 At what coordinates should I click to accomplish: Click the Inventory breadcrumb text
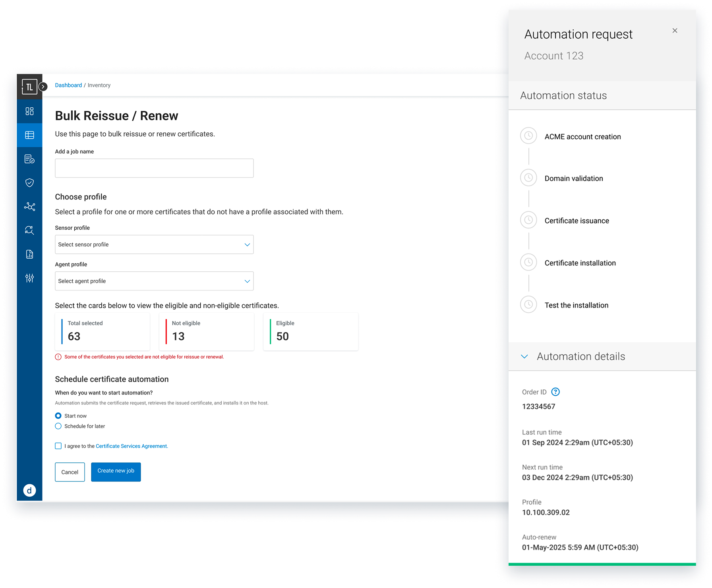[x=99, y=85]
